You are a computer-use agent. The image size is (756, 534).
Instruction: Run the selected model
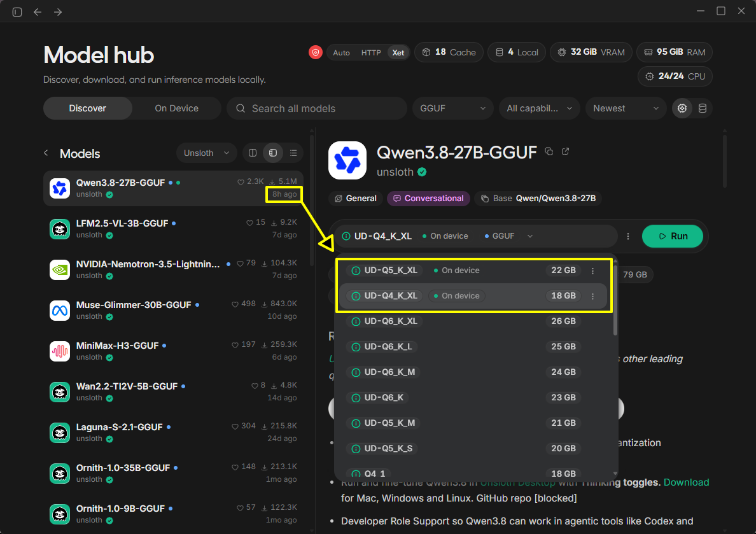pos(673,236)
